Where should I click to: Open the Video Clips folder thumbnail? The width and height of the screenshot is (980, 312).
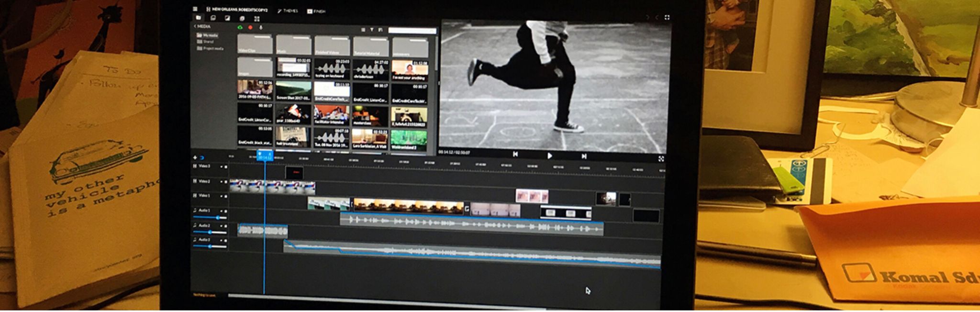(255, 45)
